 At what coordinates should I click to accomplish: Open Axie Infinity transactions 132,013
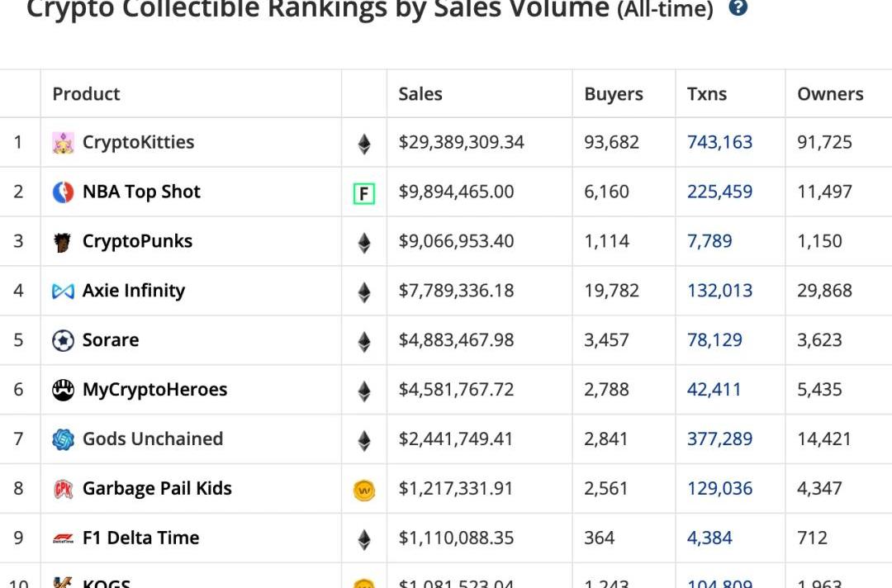[x=719, y=291]
